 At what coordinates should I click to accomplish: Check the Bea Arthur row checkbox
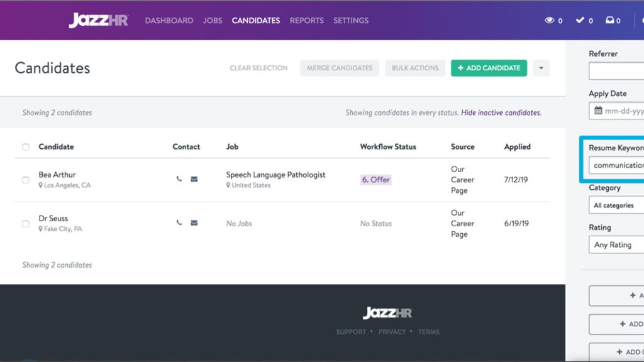[26, 180]
